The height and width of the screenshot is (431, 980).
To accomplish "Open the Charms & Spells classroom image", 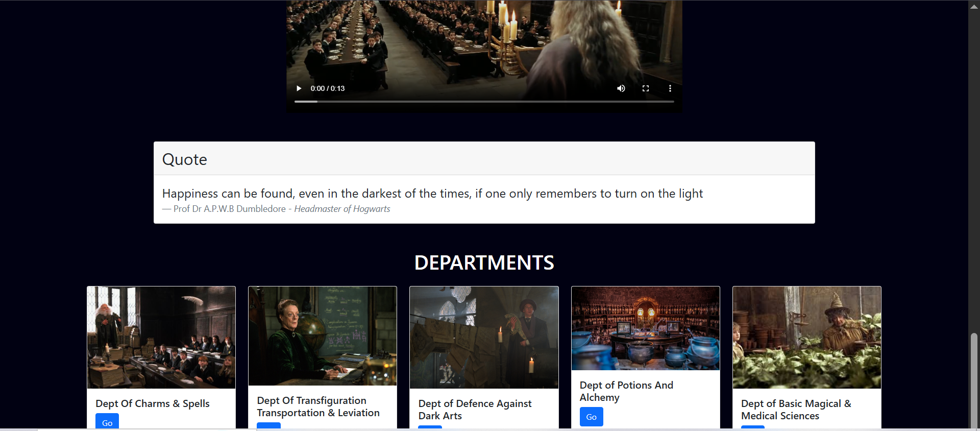I will [x=161, y=338].
